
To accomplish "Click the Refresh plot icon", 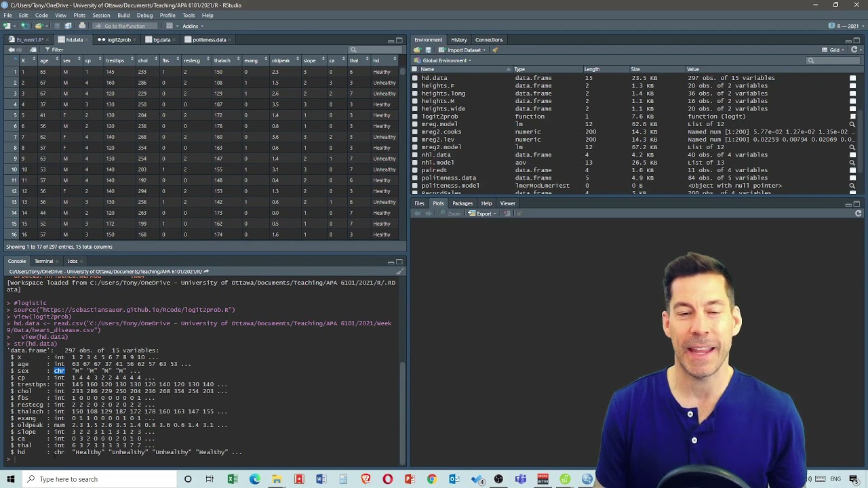I will pos(858,213).
